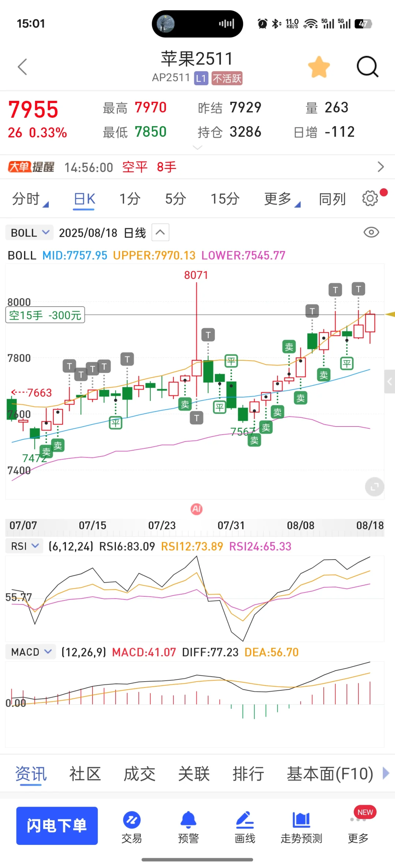Open the 交易 trade icon
Image resolution: width=395 pixels, height=868 pixels.
(x=132, y=827)
